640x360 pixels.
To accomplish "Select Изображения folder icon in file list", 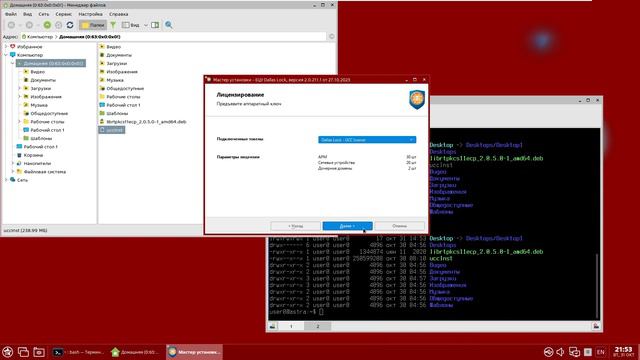I will 102,71.
